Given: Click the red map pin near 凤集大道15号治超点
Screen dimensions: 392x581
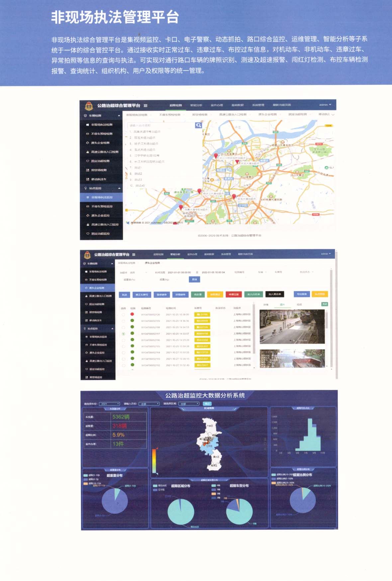Looking at the screenshot, I should click(181, 208).
